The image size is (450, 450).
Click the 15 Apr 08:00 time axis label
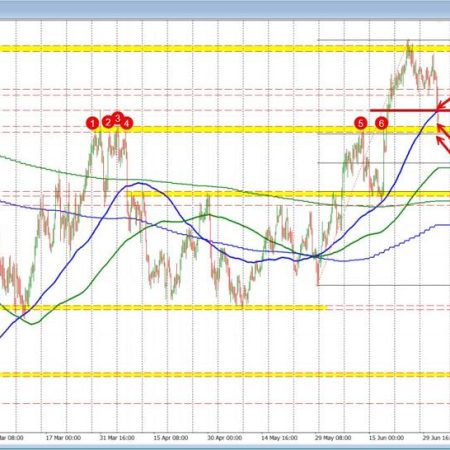coord(171,437)
